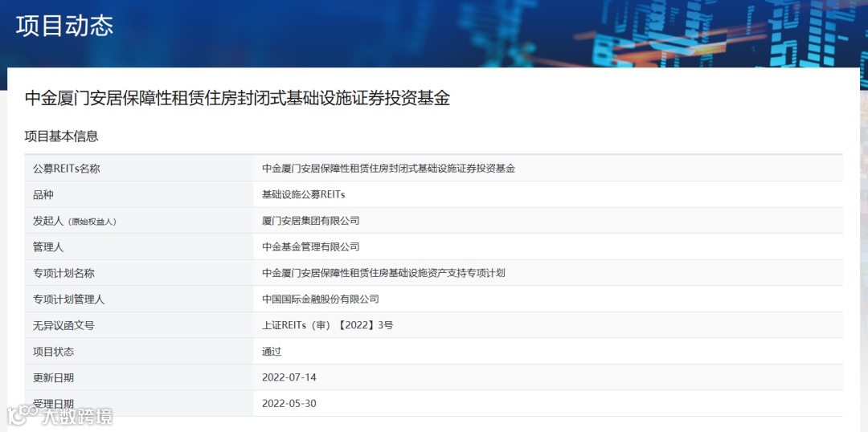Screen dimensions: 868x432
Task: Select the date 2022-07-14
Action: (x=289, y=377)
